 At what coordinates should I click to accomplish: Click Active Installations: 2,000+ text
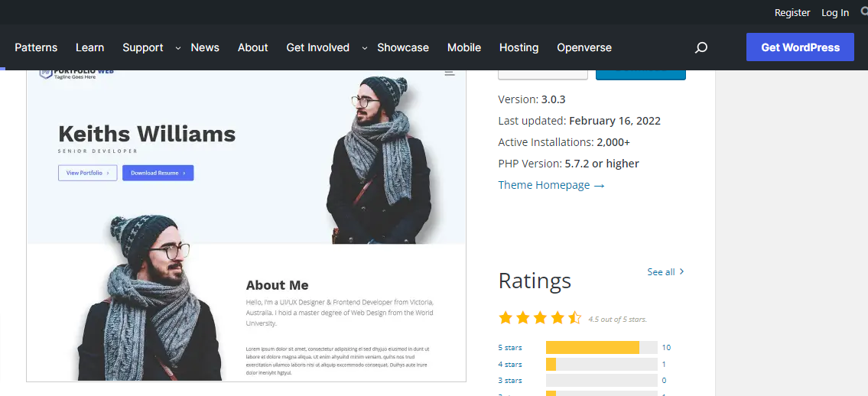(x=564, y=142)
